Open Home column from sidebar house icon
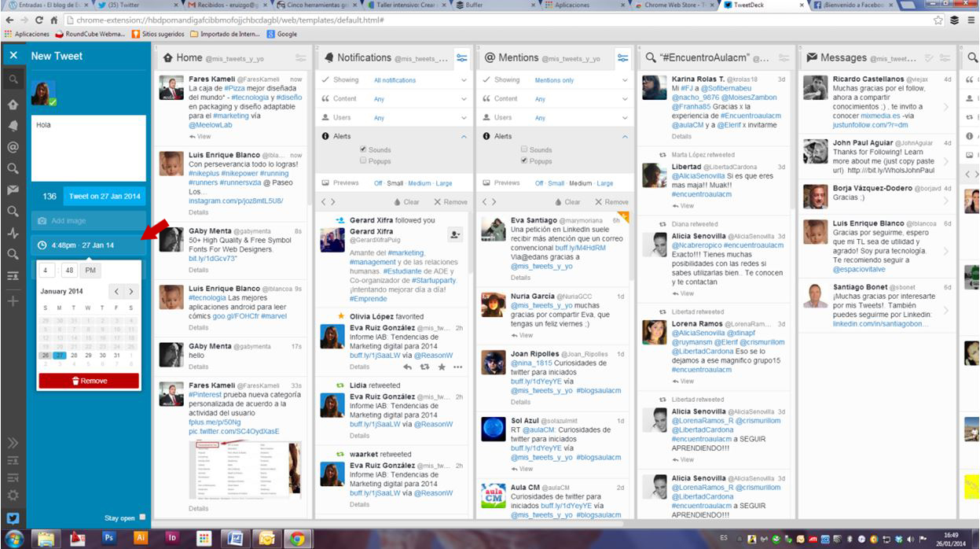Viewport: 980px width, 549px height. (x=13, y=105)
